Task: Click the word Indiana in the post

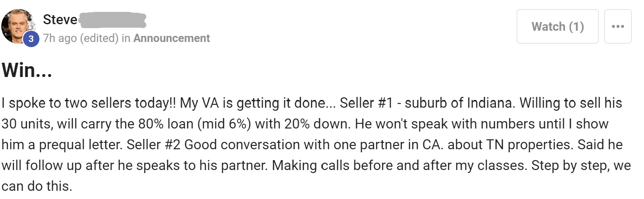Action: click(492, 104)
